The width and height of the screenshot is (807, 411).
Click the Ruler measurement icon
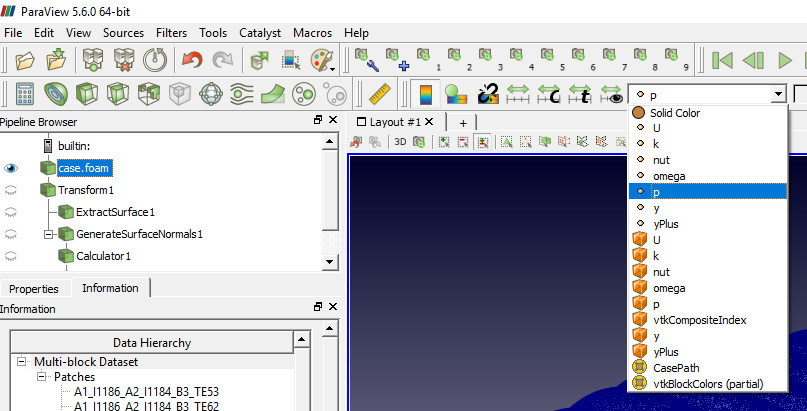click(380, 94)
